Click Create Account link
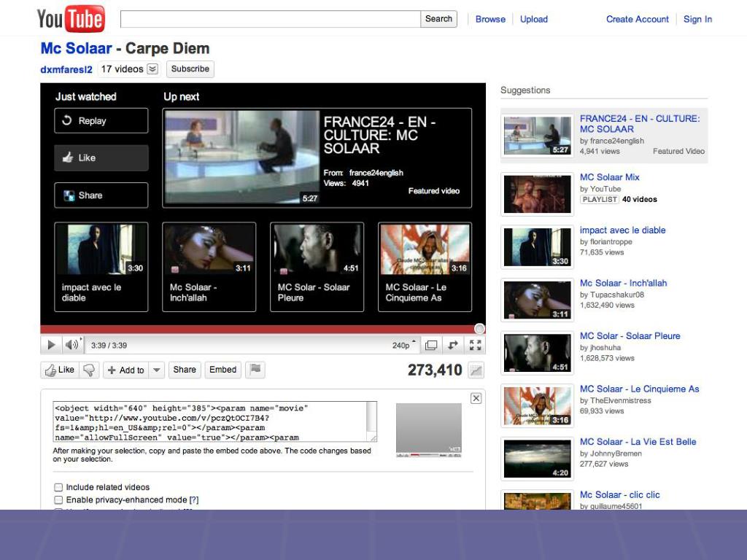 637,19
